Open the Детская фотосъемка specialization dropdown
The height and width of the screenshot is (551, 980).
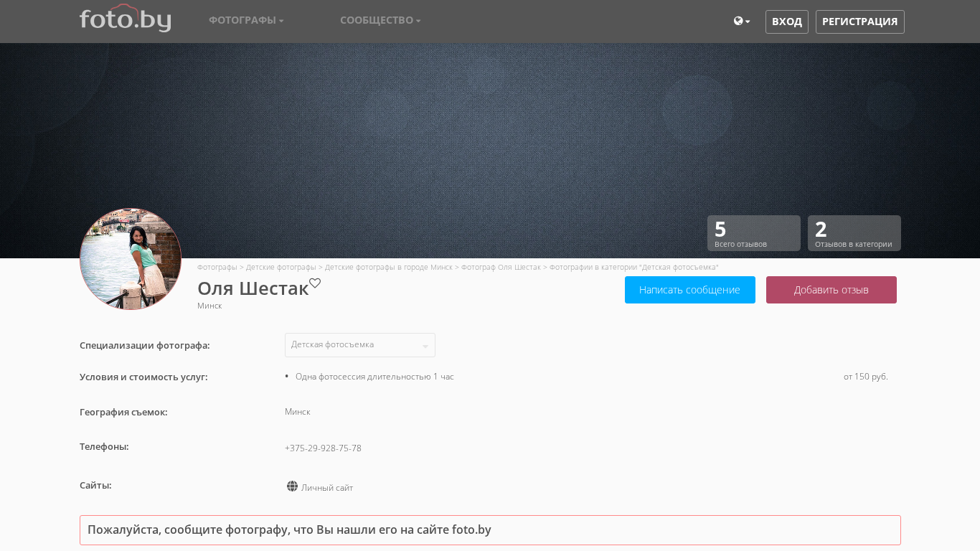click(x=360, y=345)
